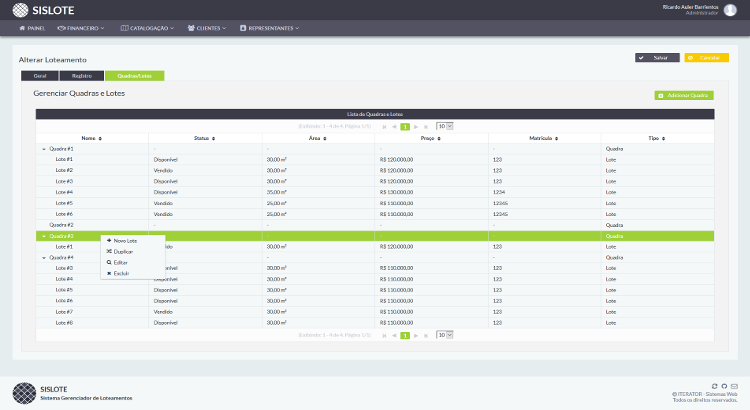
Task: Go to the next page in the bottom paginator
Action: (x=416, y=335)
